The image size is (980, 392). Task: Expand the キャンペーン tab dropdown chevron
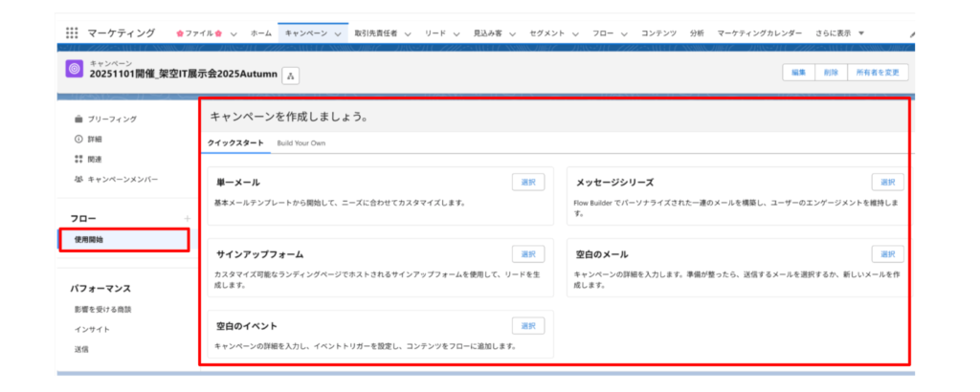tap(338, 33)
